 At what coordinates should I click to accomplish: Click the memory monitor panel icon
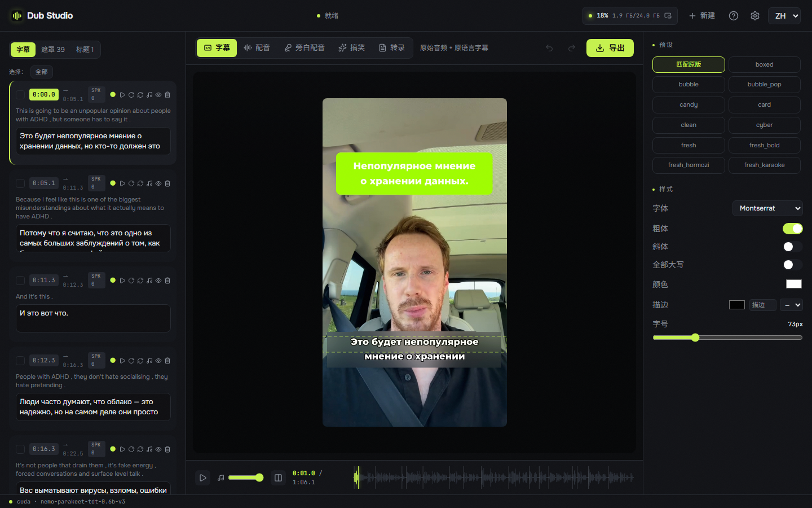coord(668,16)
